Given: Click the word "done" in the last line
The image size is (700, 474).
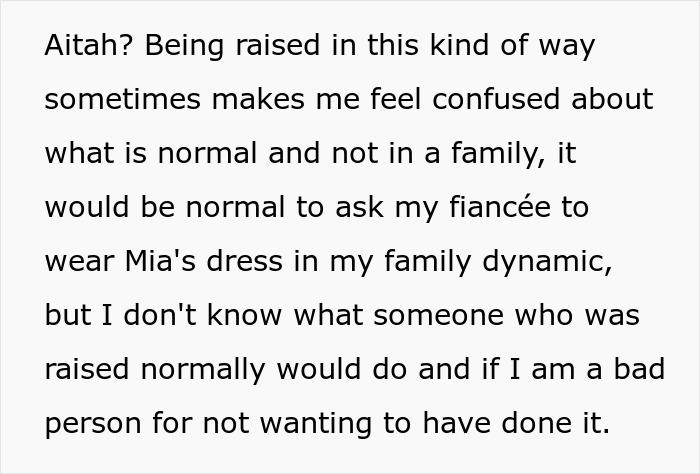Looking at the screenshot, I should 524,423.
